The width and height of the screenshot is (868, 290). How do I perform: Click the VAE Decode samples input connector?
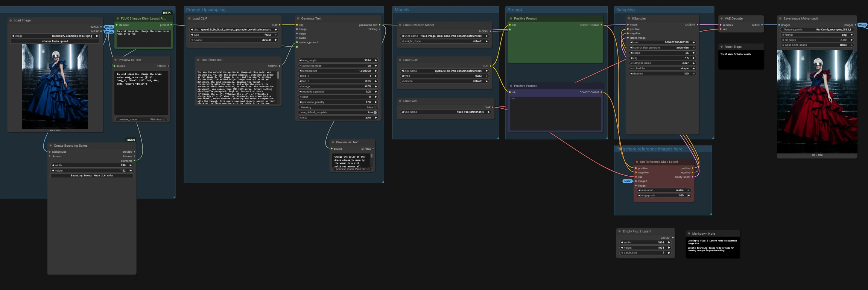721,25
